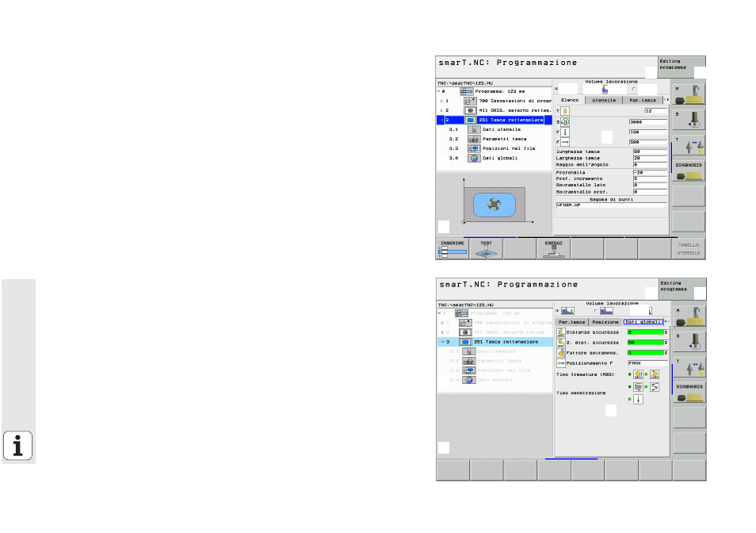Viewport: 756px width, 533px height.
Task: Open DIAGNOSIS softkey on lower screen
Action: coord(689,393)
